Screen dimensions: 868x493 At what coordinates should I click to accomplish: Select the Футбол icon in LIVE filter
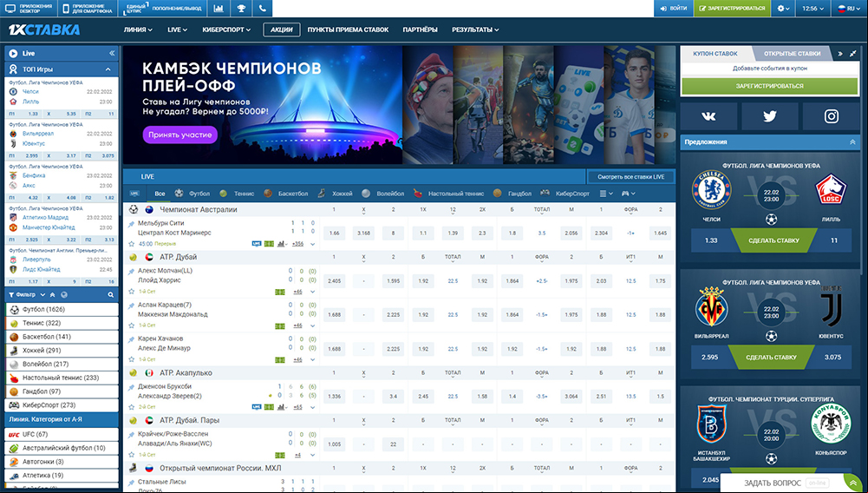[179, 194]
